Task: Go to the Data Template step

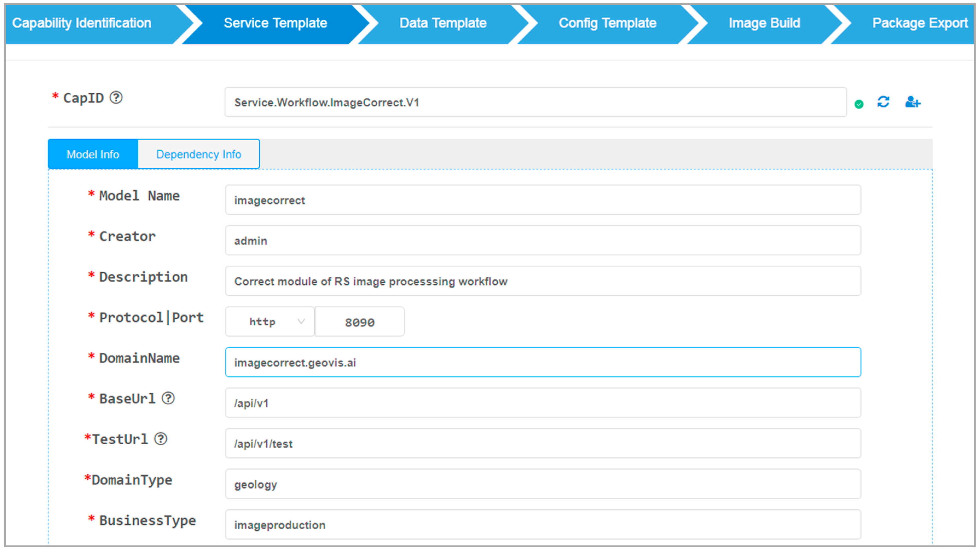Action: pos(443,23)
